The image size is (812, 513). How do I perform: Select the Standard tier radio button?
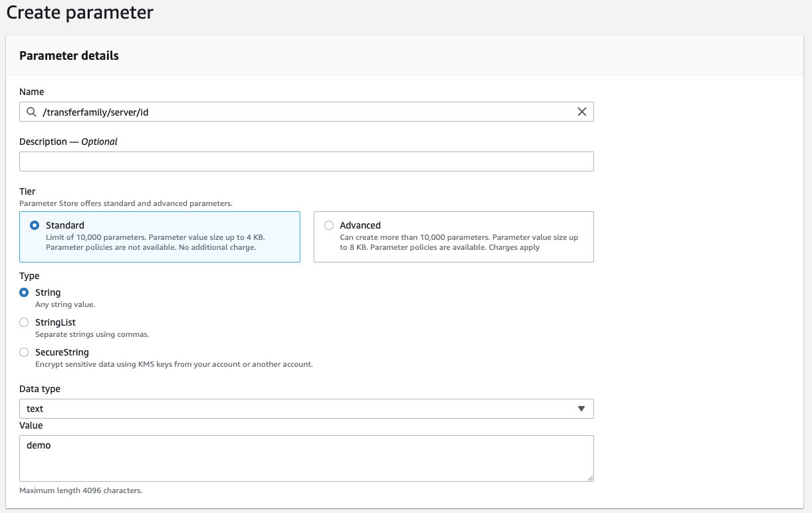coord(35,225)
